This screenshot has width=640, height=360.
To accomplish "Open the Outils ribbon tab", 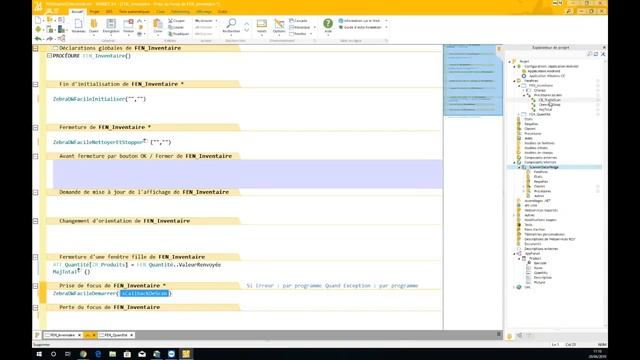I will tap(222, 12).
